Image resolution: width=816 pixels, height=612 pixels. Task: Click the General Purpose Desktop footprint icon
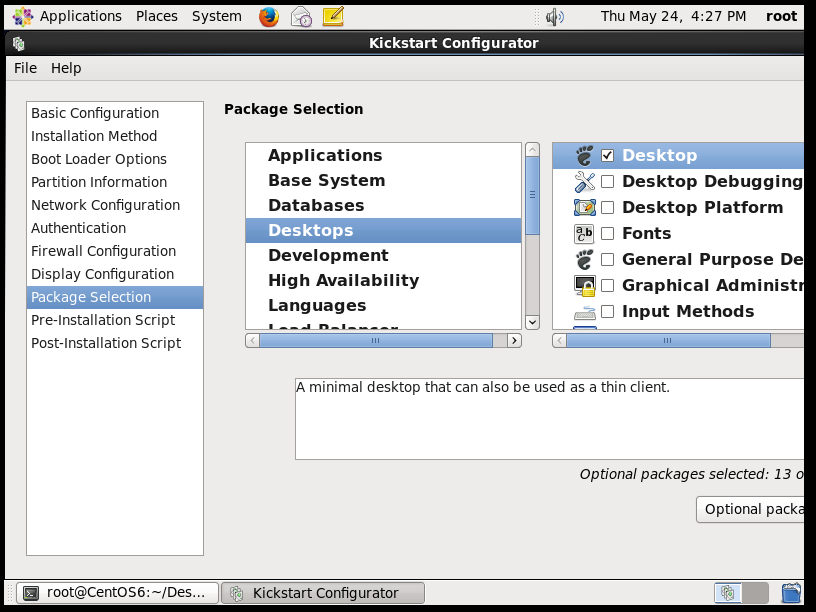(x=584, y=259)
